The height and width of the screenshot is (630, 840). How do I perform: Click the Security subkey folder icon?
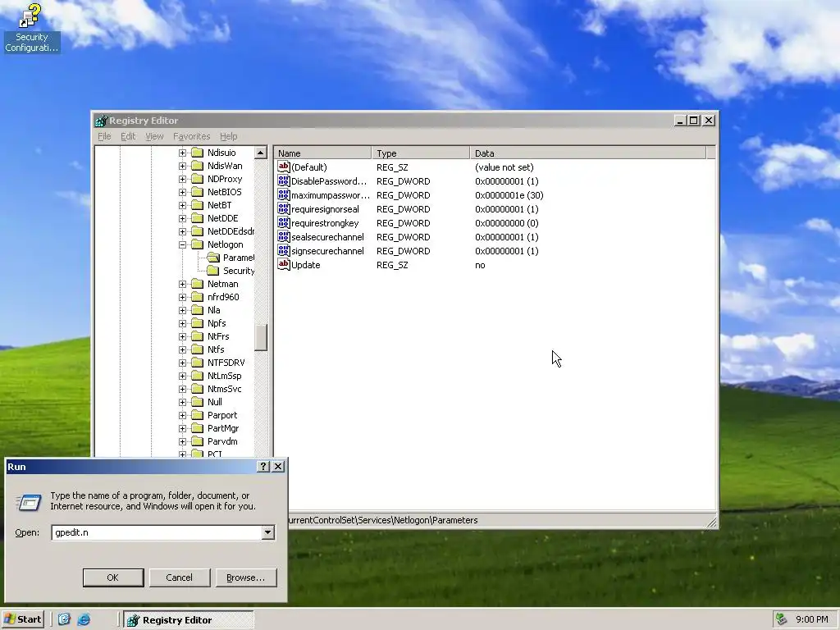click(x=213, y=271)
